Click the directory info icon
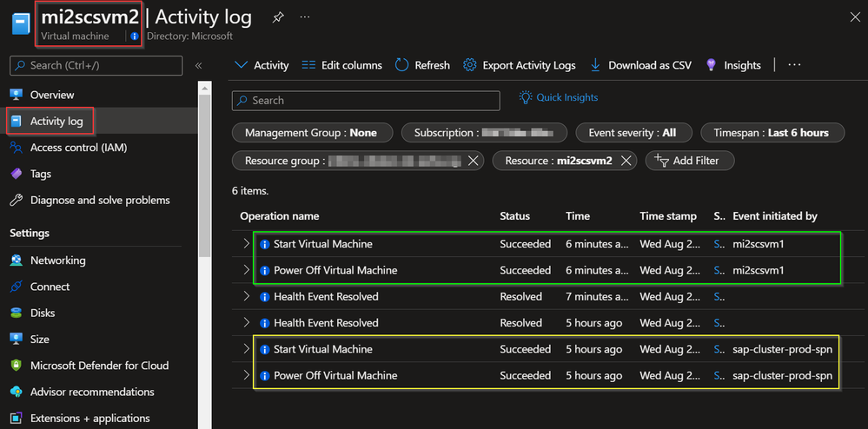Screen dimensions: 868x429 [135, 36]
